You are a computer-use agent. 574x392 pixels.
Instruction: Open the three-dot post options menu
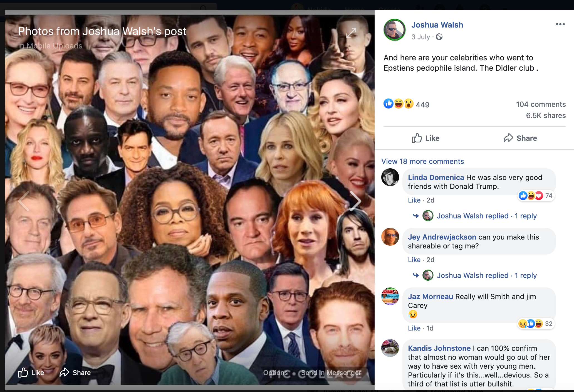[560, 24]
